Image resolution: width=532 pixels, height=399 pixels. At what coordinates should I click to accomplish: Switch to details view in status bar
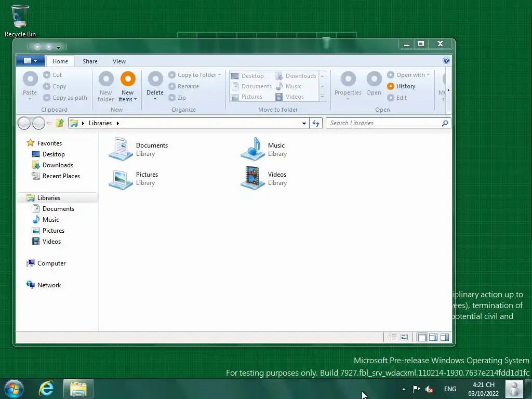coord(393,337)
